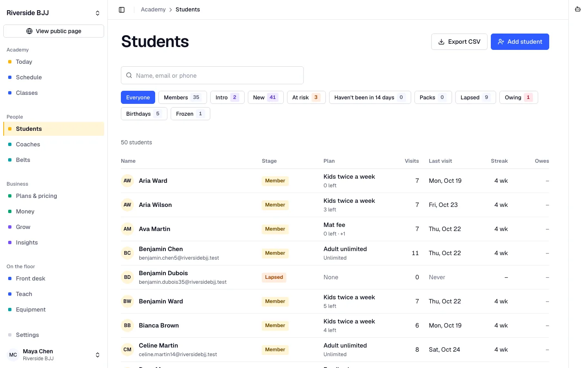This screenshot has width=588, height=368.
Task: Open Schedule in the sidebar
Action: click(53, 77)
